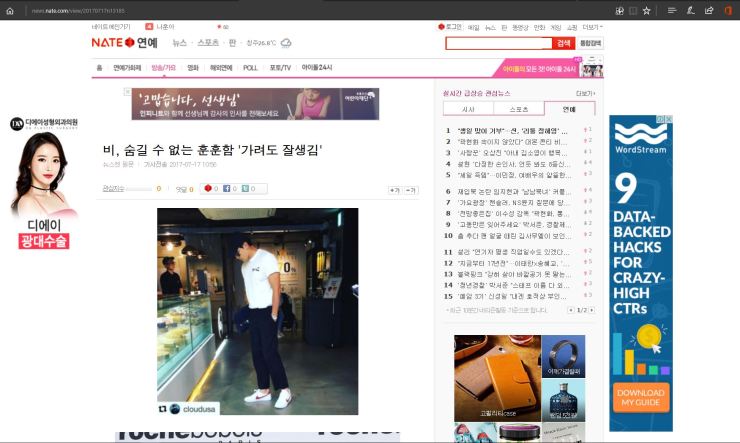Image resolution: width=740 pixels, height=443 pixels.
Task: Click the NATE search input field
Action: (x=498, y=43)
